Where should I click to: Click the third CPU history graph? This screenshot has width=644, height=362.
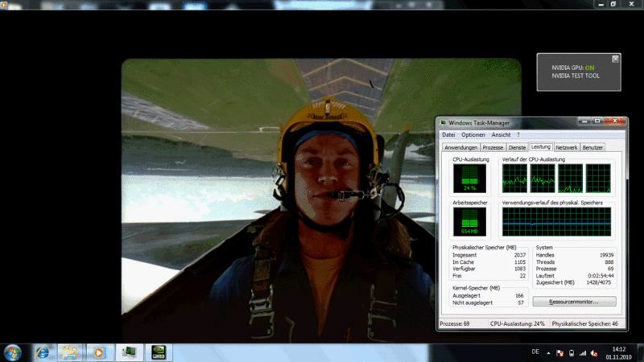(x=571, y=179)
